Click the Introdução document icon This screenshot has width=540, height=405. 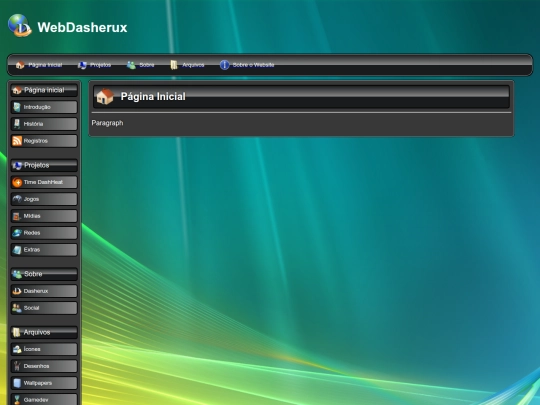click(17, 107)
